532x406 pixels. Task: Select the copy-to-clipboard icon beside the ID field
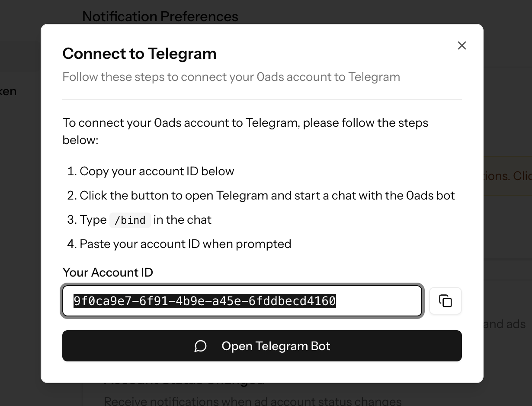point(445,300)
